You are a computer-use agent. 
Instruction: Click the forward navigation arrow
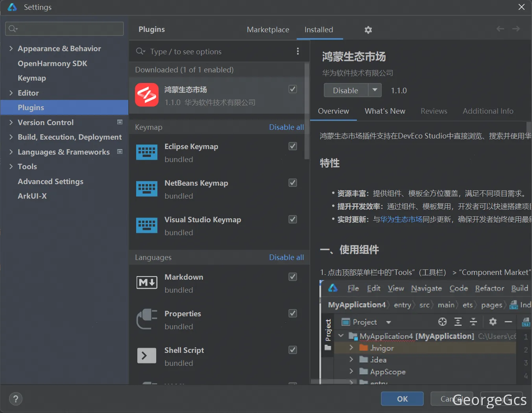(x=516, y=29)
